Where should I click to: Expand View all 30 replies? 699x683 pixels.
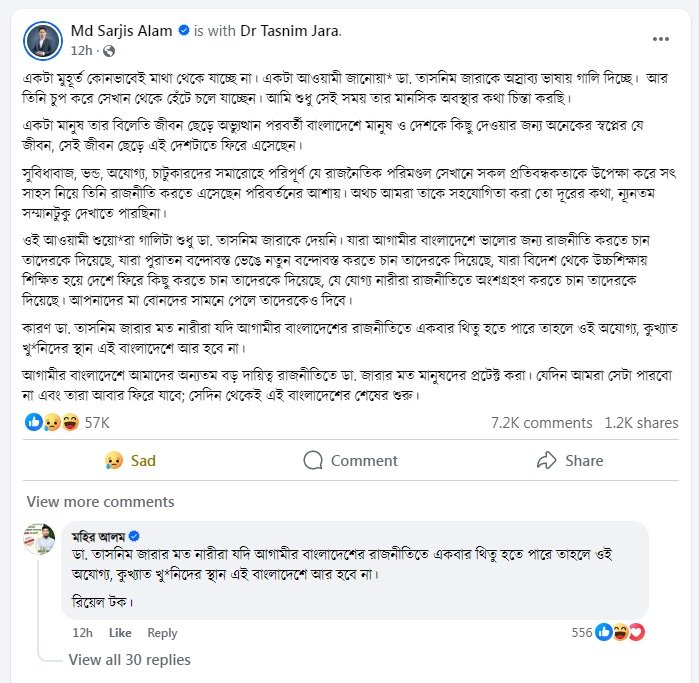pos(129,660)
